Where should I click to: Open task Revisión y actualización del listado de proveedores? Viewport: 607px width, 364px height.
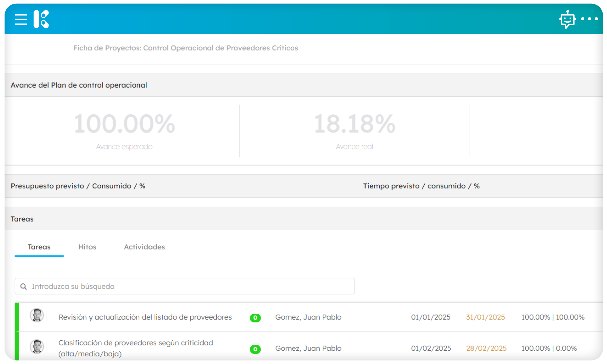coord(145,317)
